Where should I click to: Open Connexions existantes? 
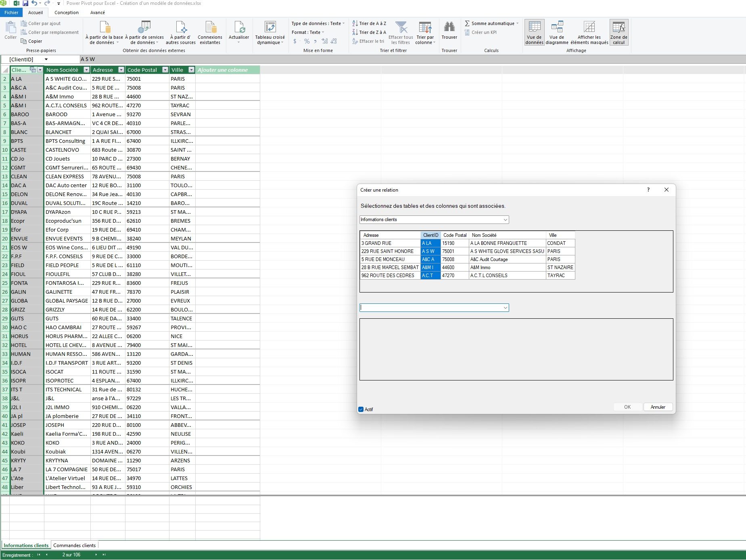click(210, 33)
